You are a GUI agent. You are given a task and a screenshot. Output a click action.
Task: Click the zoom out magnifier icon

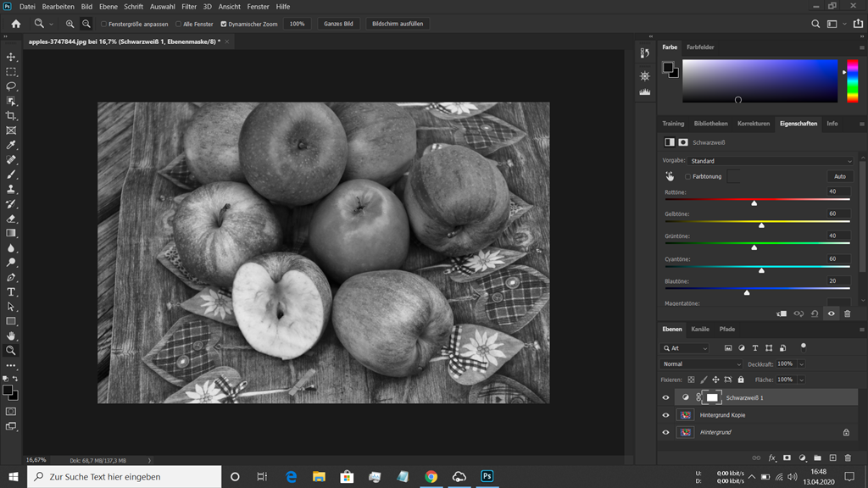(86, 24)
